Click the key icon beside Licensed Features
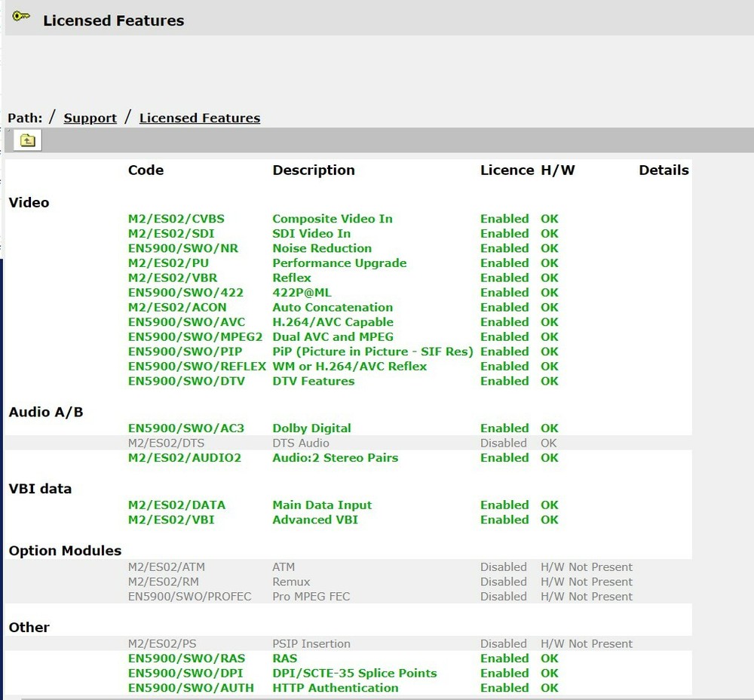Screen dimensions: 754x700 pyautogui.click(x=21, y=17)
